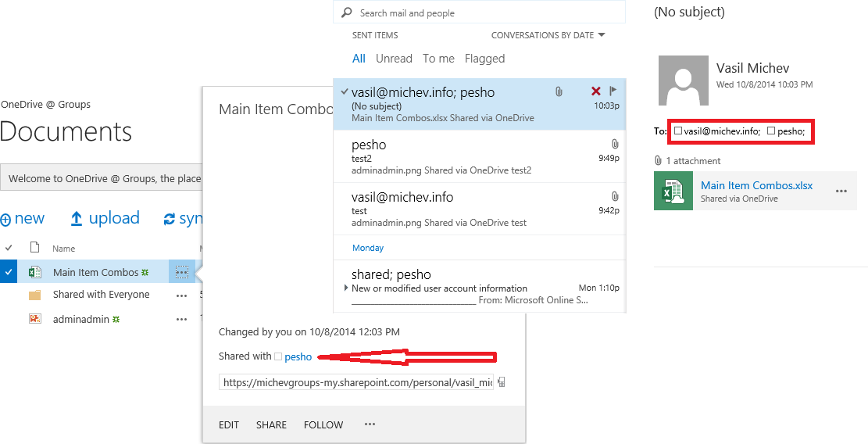Select the All mail filter

pos(359,59)
